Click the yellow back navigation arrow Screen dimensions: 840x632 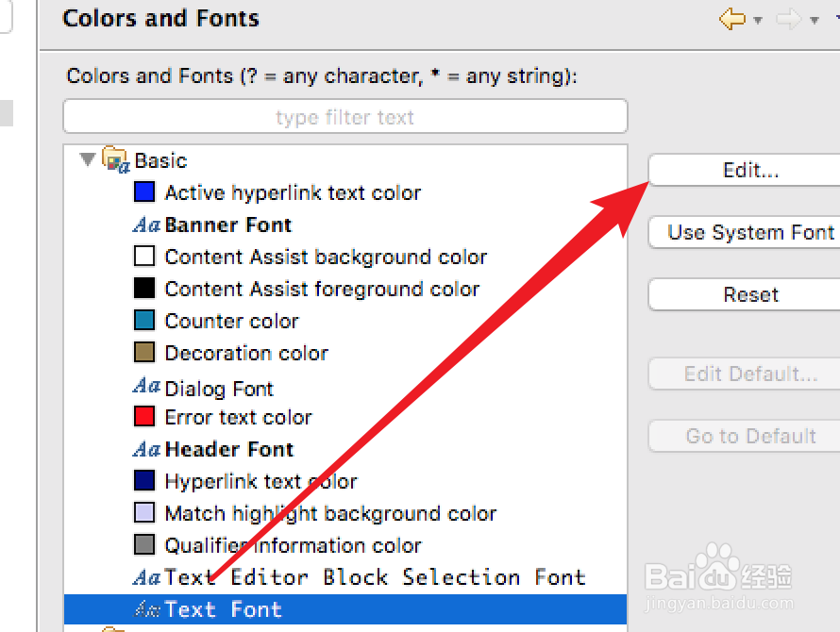coord(731,19)
